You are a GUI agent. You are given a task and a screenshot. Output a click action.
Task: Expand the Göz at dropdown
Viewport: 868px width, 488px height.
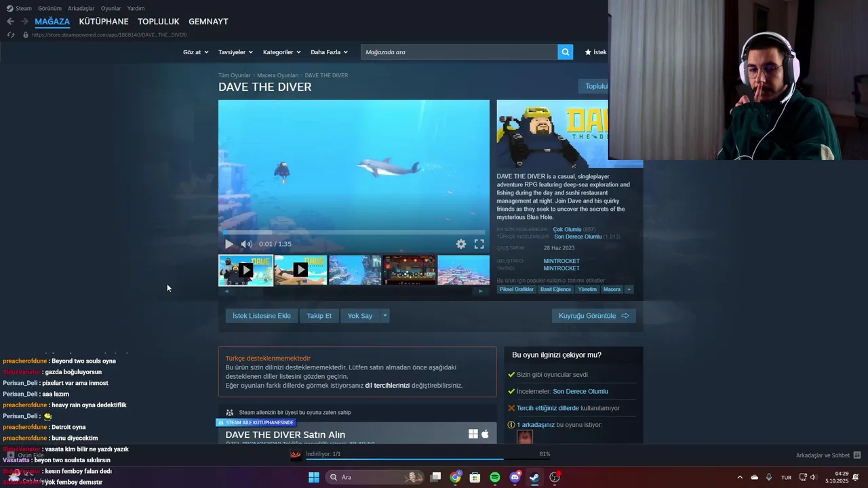click(196, 52)
